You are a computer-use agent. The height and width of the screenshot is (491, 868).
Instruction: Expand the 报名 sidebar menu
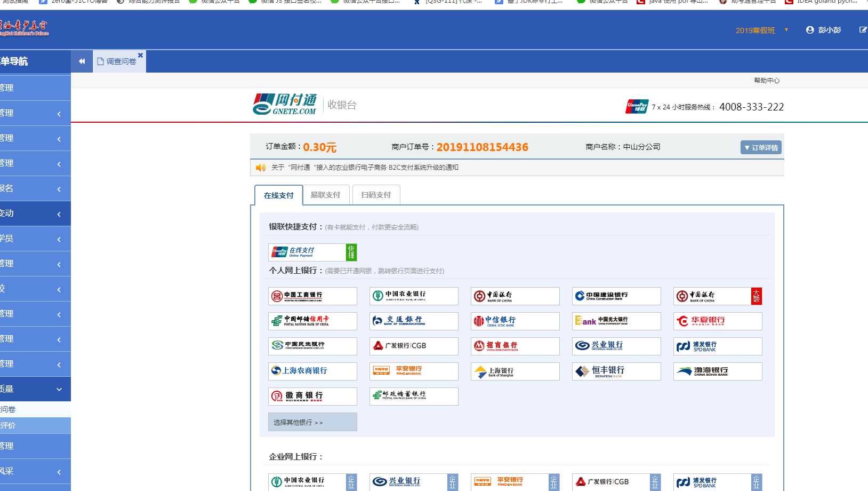(35, 188)
